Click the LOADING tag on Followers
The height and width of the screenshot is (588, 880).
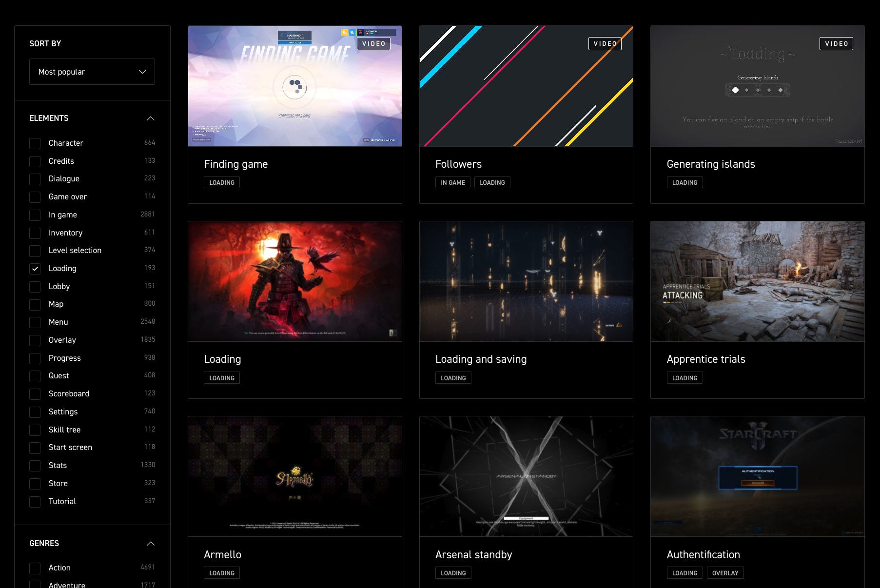(x=492, y=183)
